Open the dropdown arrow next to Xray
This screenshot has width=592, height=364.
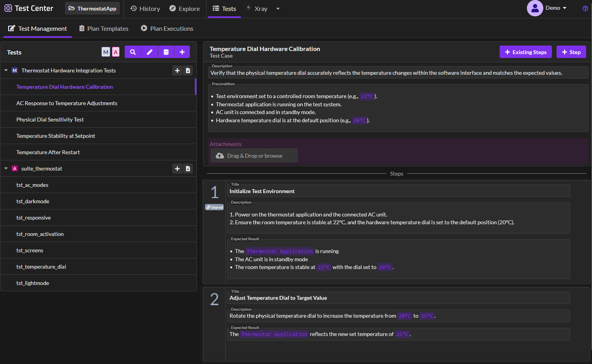(278, 9)
